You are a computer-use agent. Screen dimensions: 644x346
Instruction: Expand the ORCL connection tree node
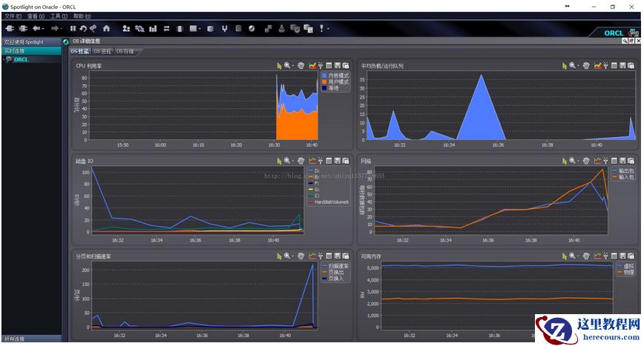pyautogui.click(x=4, y=59)
